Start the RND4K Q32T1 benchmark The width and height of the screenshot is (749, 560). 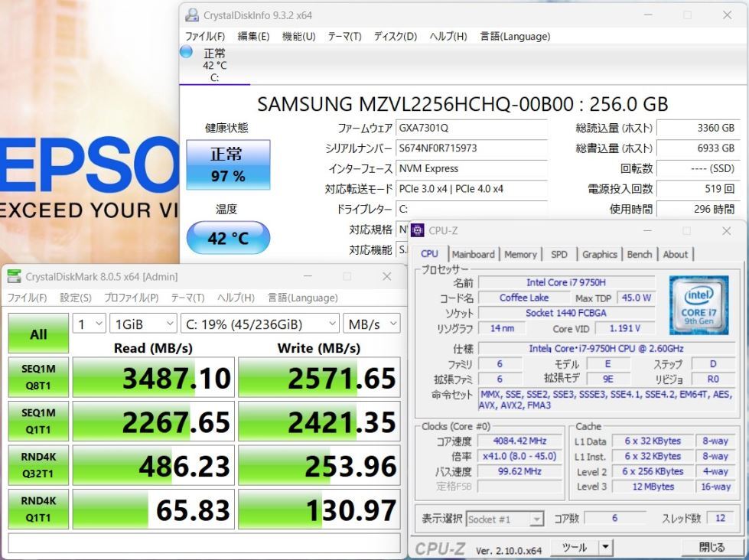pos(38,465)
